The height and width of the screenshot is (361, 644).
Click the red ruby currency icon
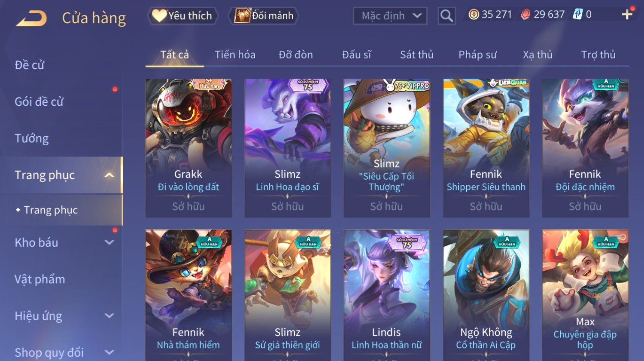(x=526, y=15)
